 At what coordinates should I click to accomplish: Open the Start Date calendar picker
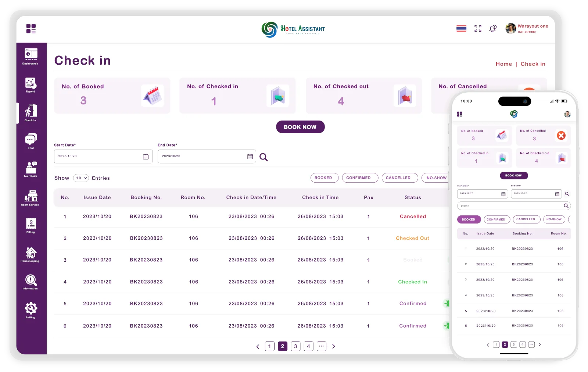(x=146, y=157)
